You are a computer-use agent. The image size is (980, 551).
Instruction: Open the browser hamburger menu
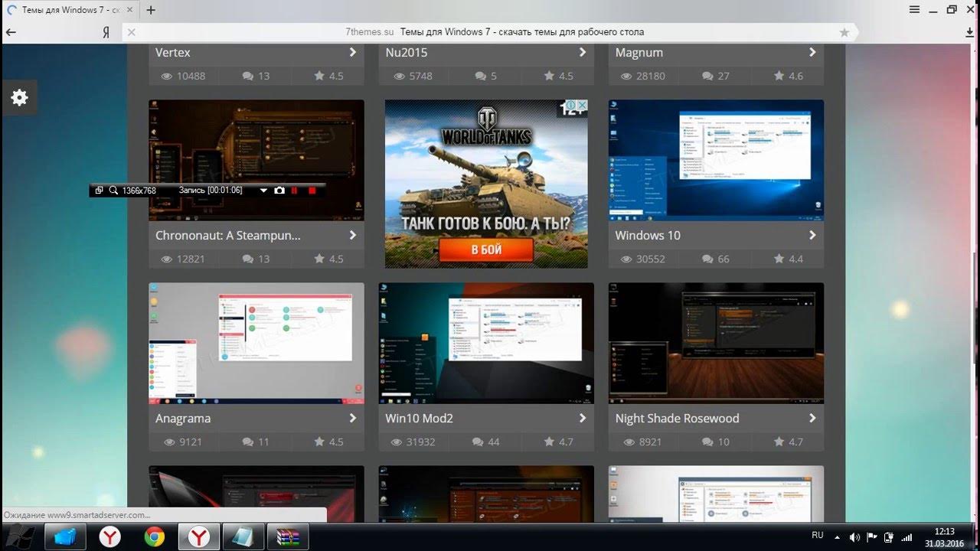tap(914, 10)
